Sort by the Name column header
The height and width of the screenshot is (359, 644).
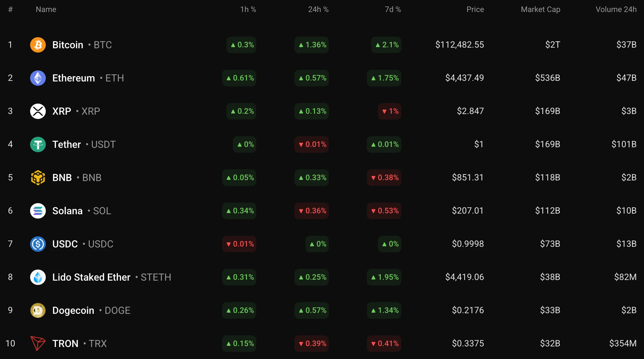tap(46, 10)
